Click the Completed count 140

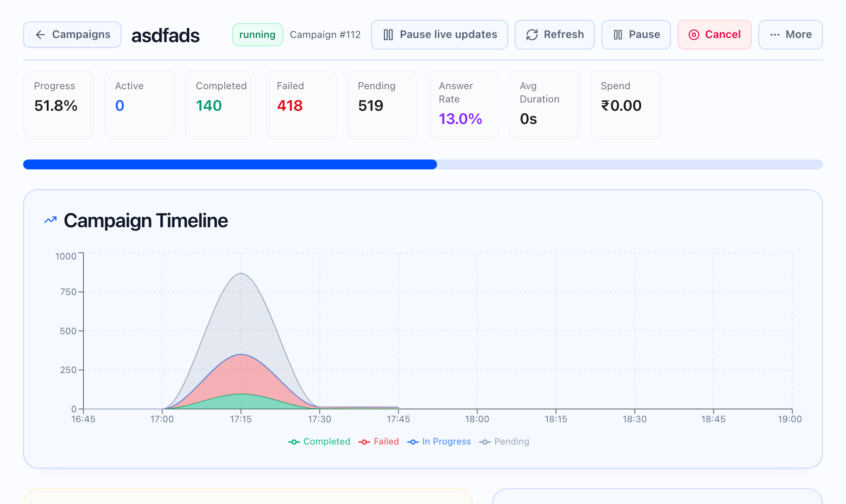pos(209,106)
